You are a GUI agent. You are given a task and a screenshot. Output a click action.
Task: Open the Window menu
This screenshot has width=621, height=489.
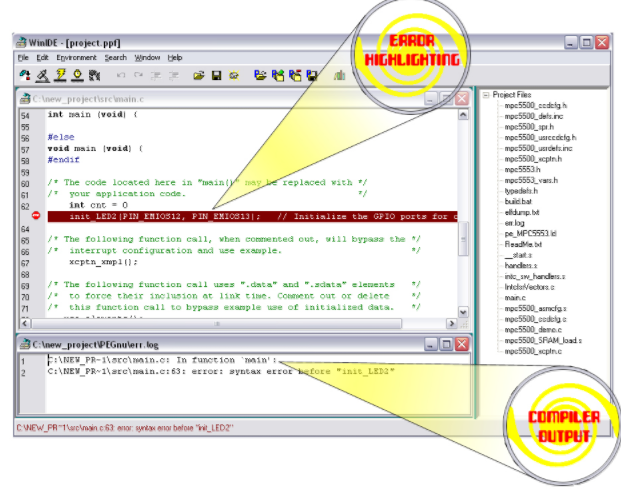click(x=148, y=58)
